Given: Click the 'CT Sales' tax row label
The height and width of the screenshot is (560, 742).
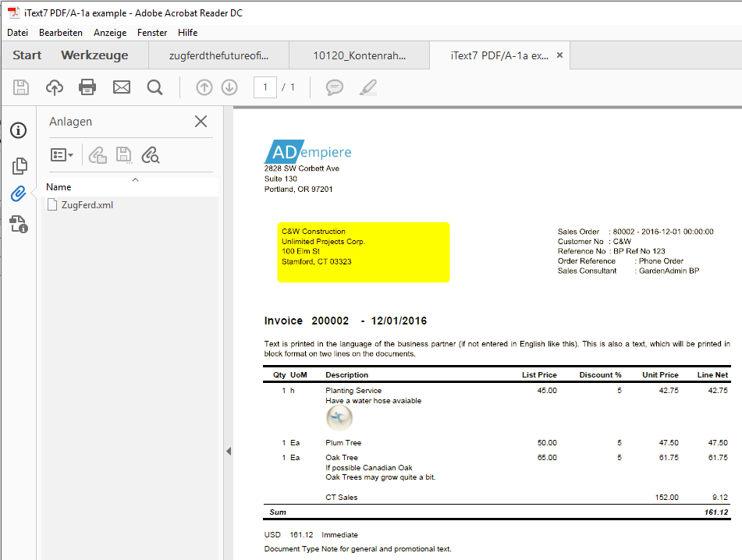Looking at the screenshot, I should pyautogui.click(x=341, y=497).
